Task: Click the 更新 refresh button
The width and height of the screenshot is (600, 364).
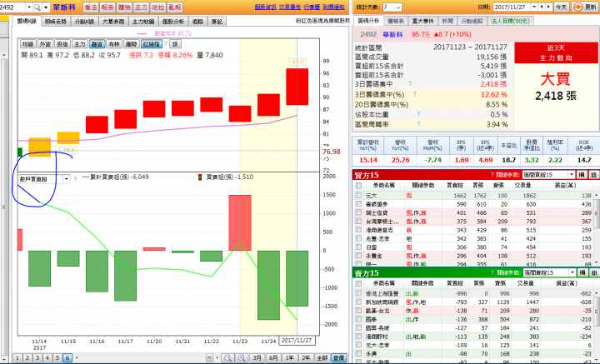Action: [x=585, y=7]
